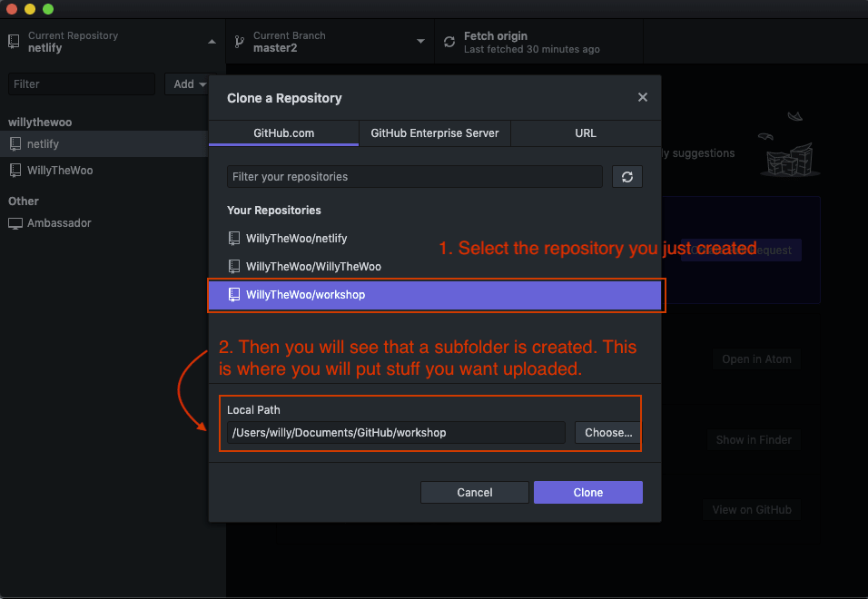Click repo icon beside WillyTheWoo/workshop
This screenshot has width=868, height=599.
(234, 295)
